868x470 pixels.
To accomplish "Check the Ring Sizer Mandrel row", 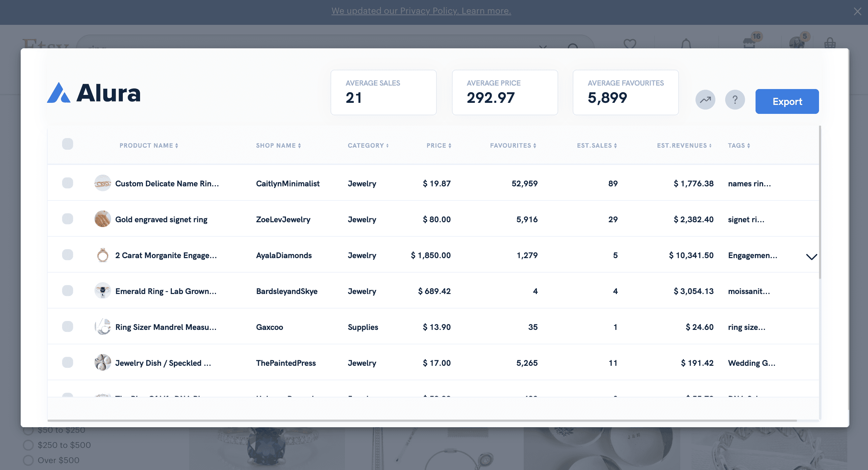I will click(68, 326).
